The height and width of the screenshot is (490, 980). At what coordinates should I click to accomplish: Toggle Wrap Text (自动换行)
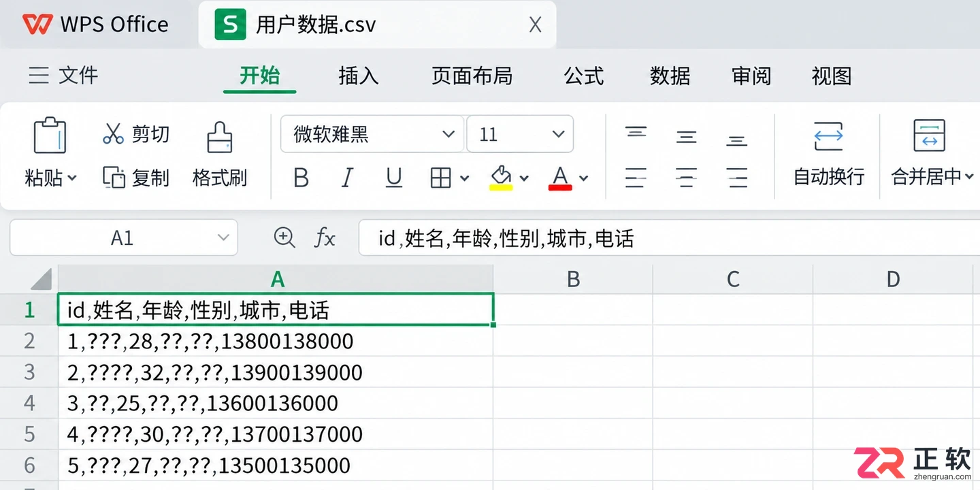pyautogui.click(x=828, y=154)
